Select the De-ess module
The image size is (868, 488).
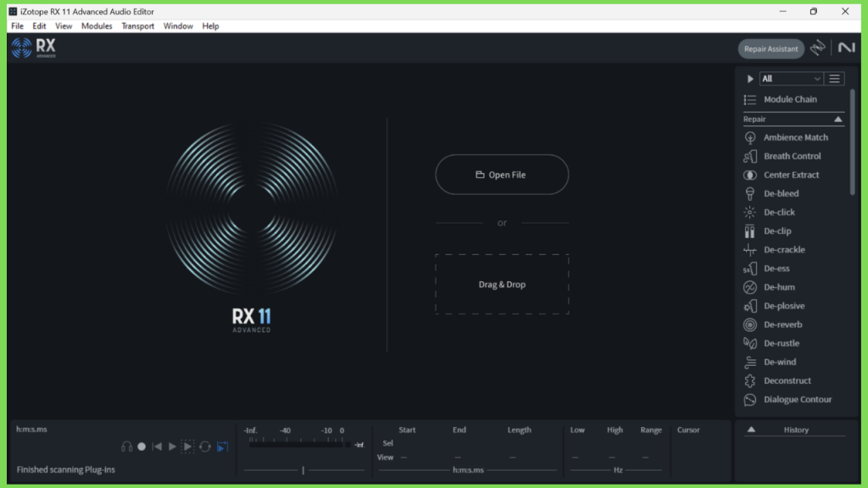766,269
